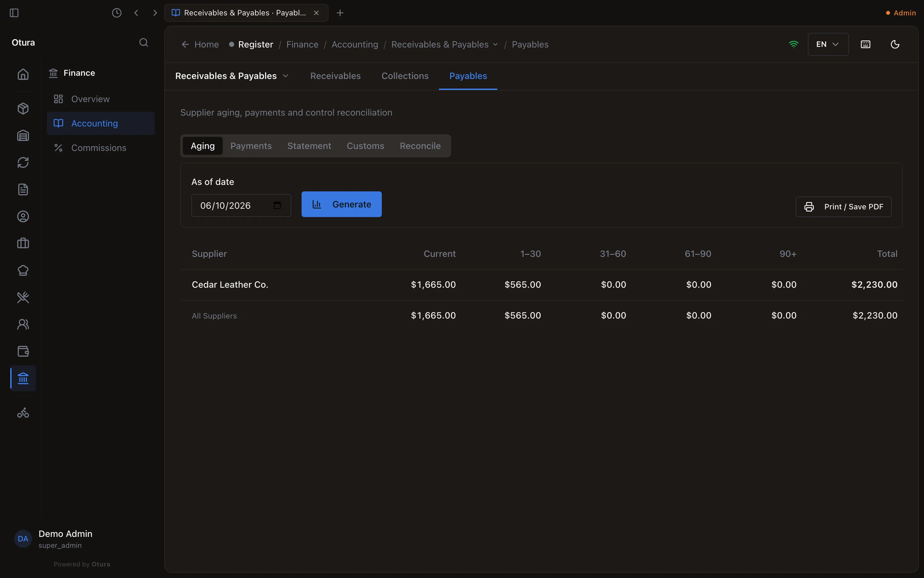Open the package box icon in rail
Image resolution: width=924 pixels, height=578 pixels.
[x=23, y=109]
